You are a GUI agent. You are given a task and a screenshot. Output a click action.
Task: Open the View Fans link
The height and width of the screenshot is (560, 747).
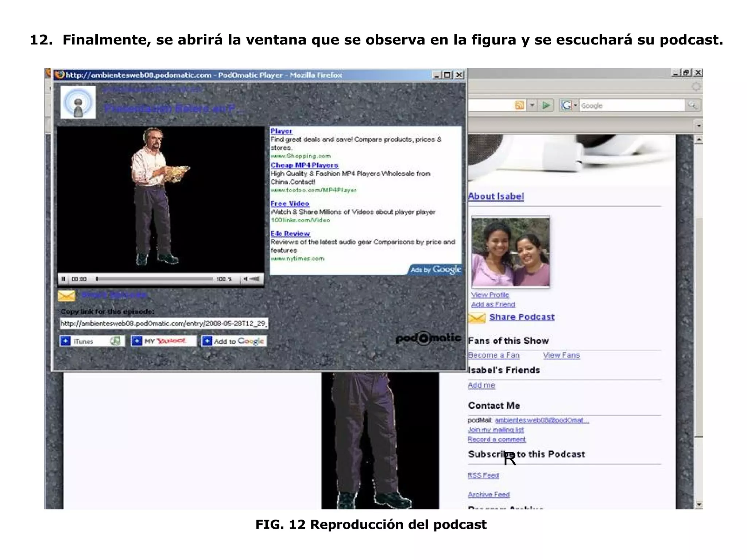[562, 355]
